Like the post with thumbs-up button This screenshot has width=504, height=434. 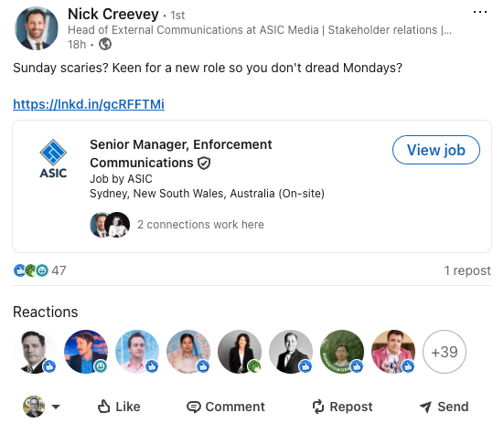119,407
